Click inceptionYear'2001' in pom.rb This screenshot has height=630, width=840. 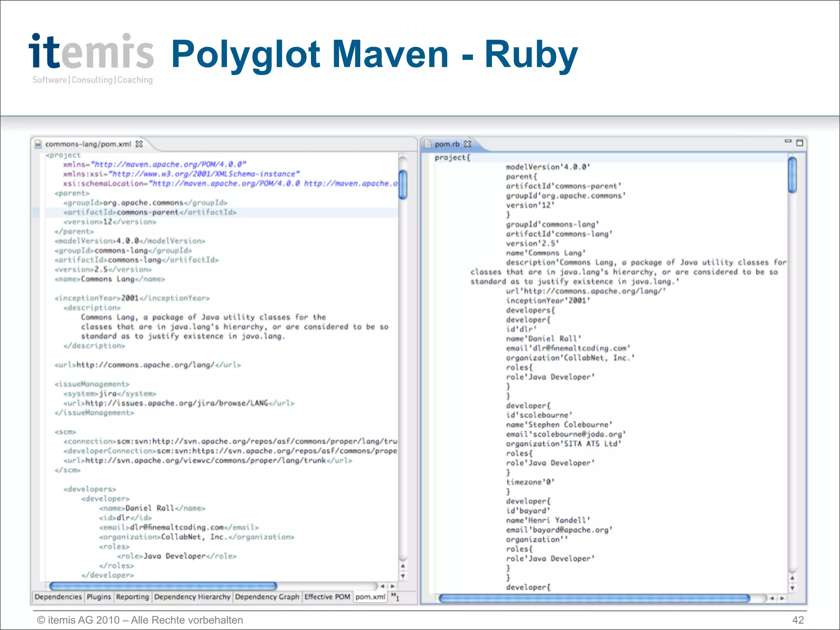(548, 301)
